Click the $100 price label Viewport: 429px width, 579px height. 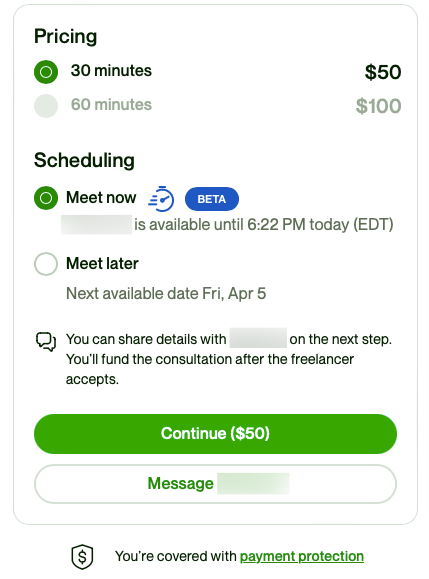tap(378, 106)
